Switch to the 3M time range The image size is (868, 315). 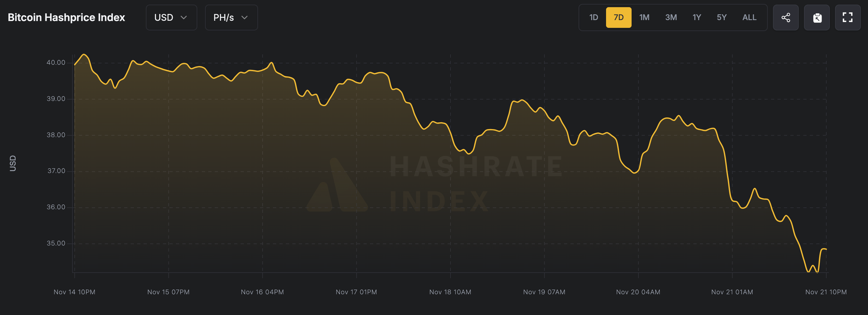(671, 17)
